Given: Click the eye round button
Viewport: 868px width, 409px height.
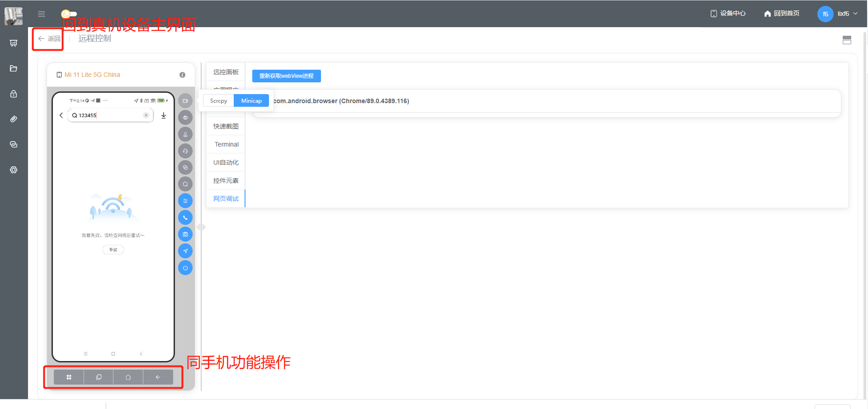Looking at the screenshot, I should (x=185, y=118).
